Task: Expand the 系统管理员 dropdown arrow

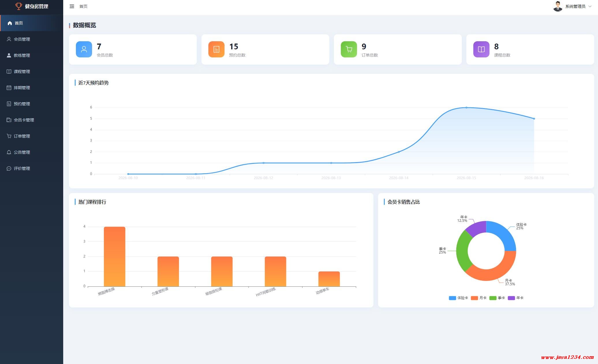Action: [590, 6]
